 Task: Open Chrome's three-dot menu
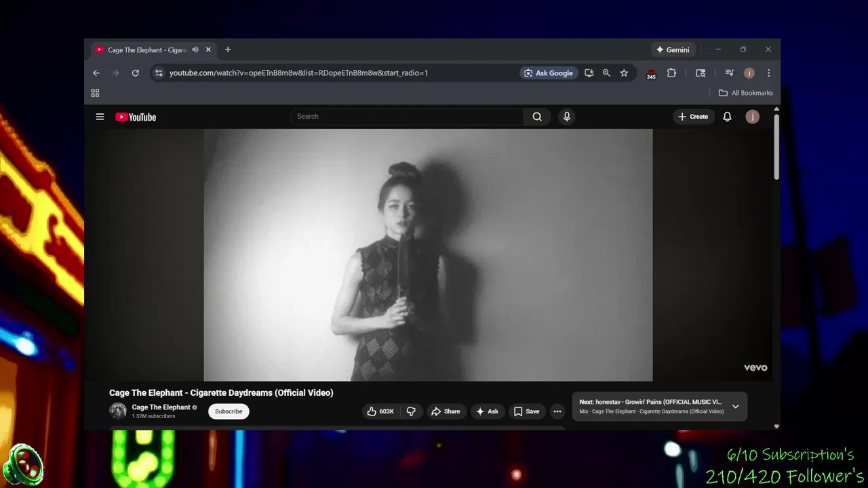(x=768, y=73)
